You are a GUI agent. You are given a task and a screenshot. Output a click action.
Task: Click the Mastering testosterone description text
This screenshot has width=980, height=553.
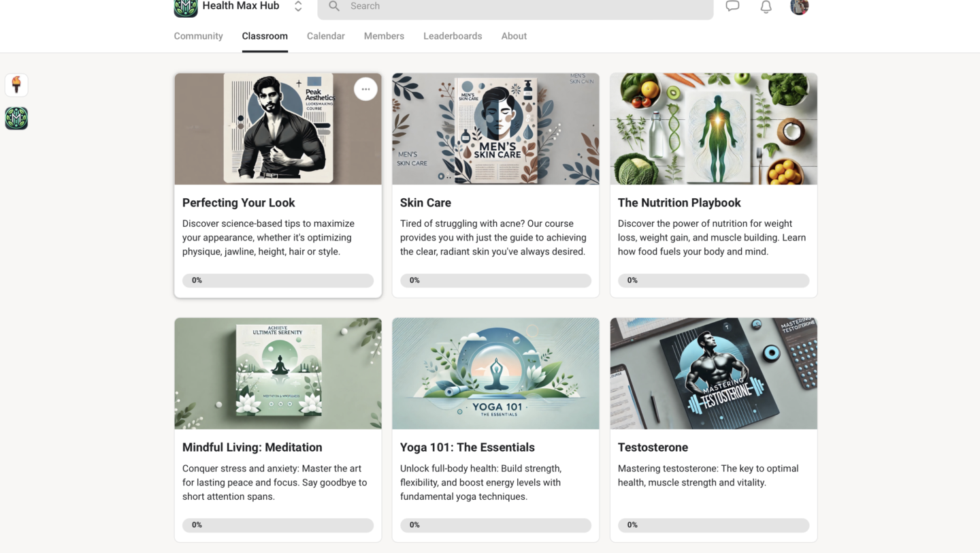pyautogui.click(x=708, y=475)
